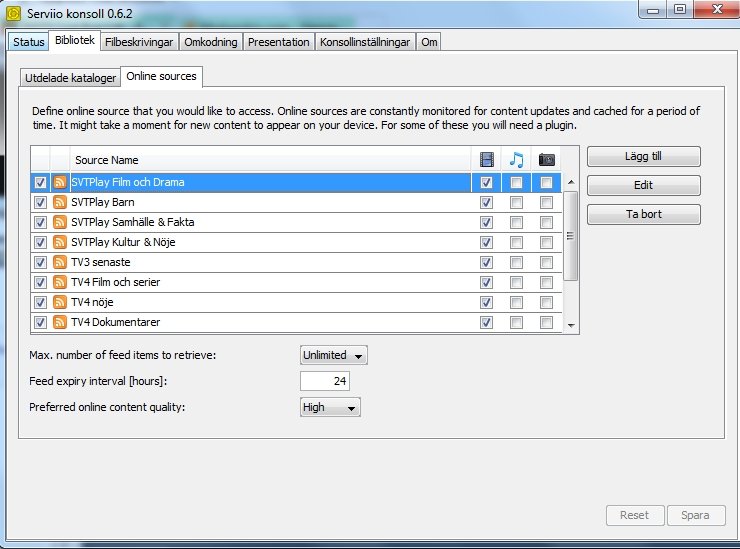The height and width of the screenshot is (549, 740).
Task: Open Preferred online content quality High dropdown
Action: click(x=330, y=407)
